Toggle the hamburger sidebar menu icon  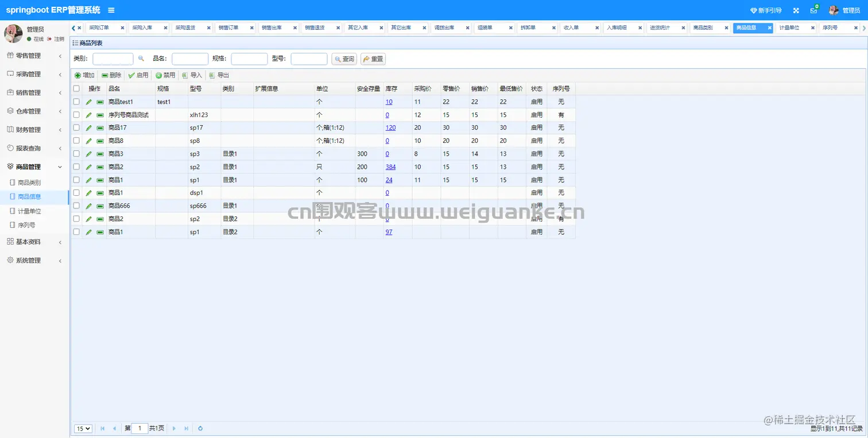coord(111,10)
